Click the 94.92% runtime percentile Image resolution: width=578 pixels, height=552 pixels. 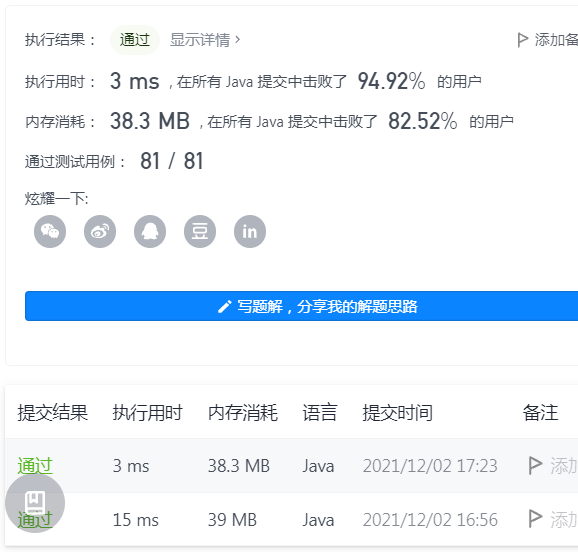click(391, 81)
